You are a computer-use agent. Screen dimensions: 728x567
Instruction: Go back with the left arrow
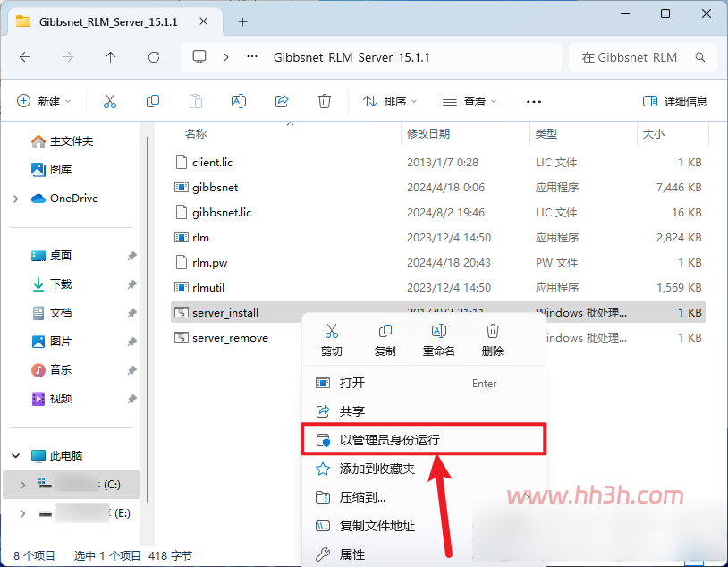(x=25, y=57)
